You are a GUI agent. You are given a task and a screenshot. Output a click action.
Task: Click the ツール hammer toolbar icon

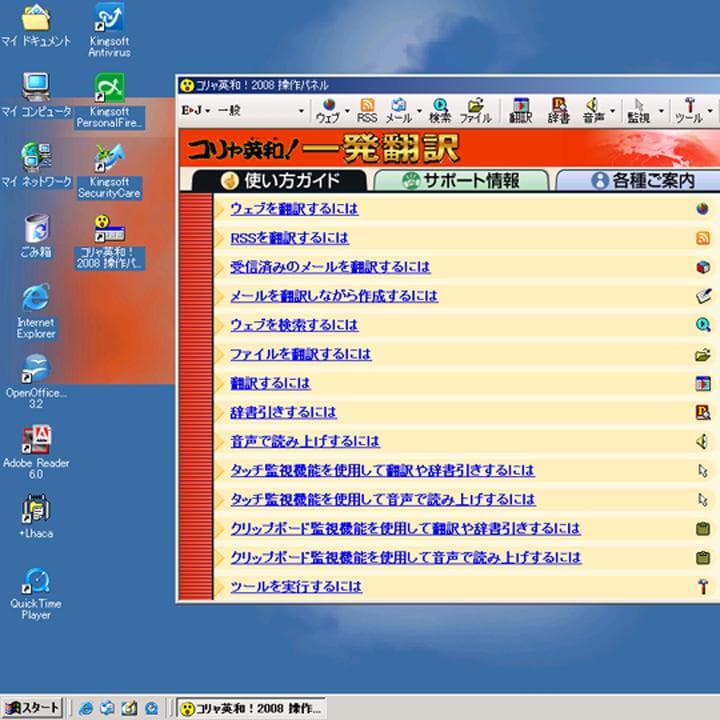tap(688, 111)
